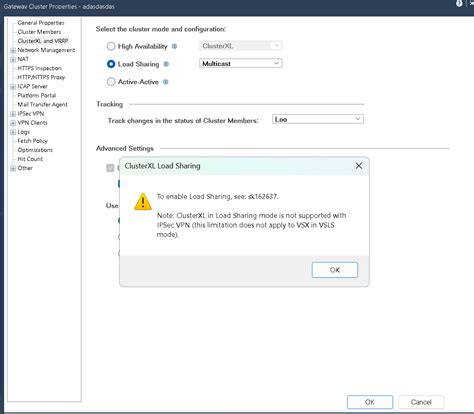Open HTTPS Inspection page
The height and width of the screenshot is (414, 474).
click(x=40, y=68)
